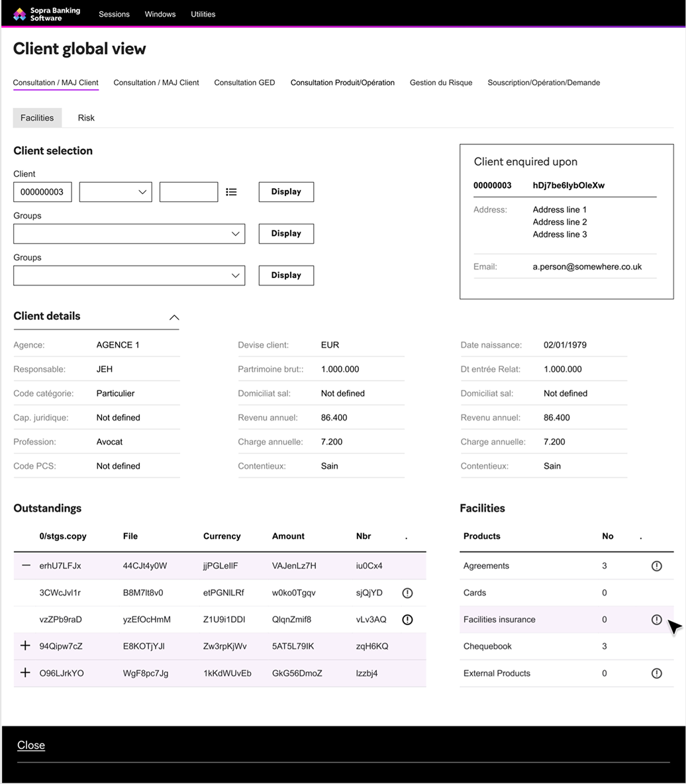Click the info icon in the vzZPb9raD row

[407, 620]
